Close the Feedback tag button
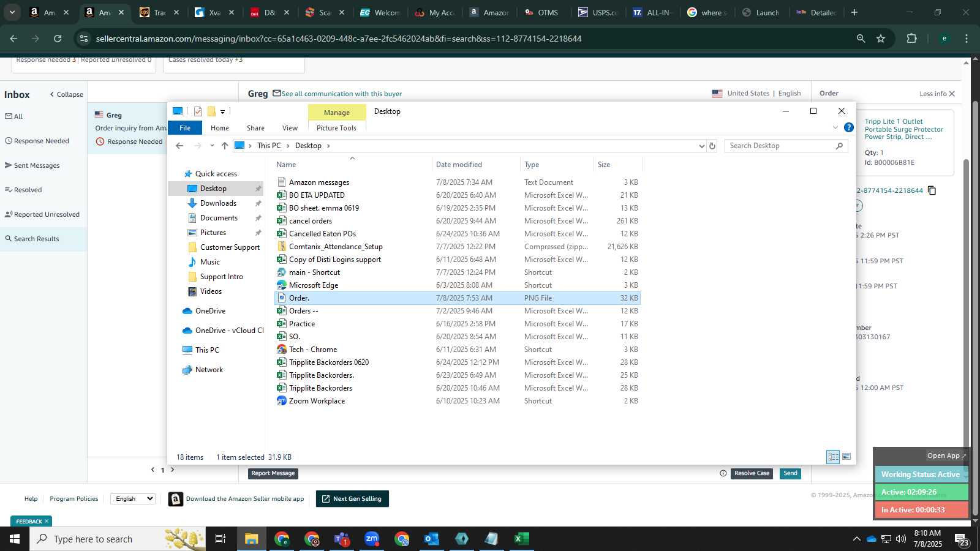The height and width of the screenshot is (551, 980). pos(46,522)
